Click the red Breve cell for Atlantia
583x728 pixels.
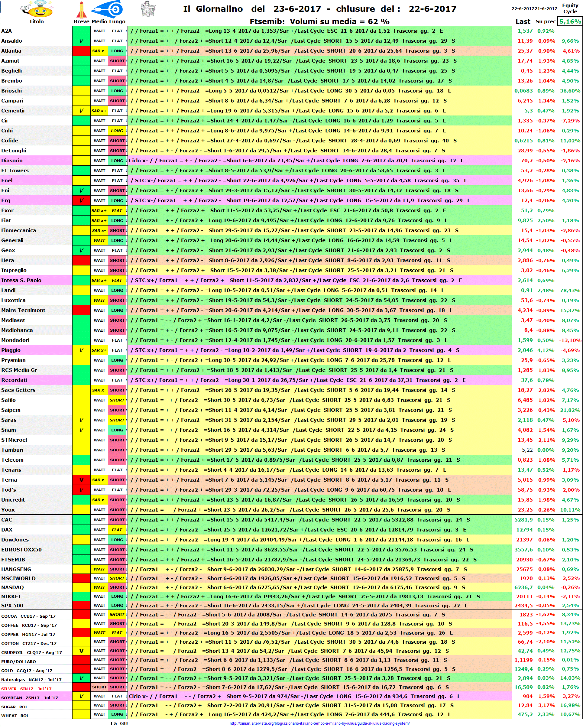click(81, 51)
